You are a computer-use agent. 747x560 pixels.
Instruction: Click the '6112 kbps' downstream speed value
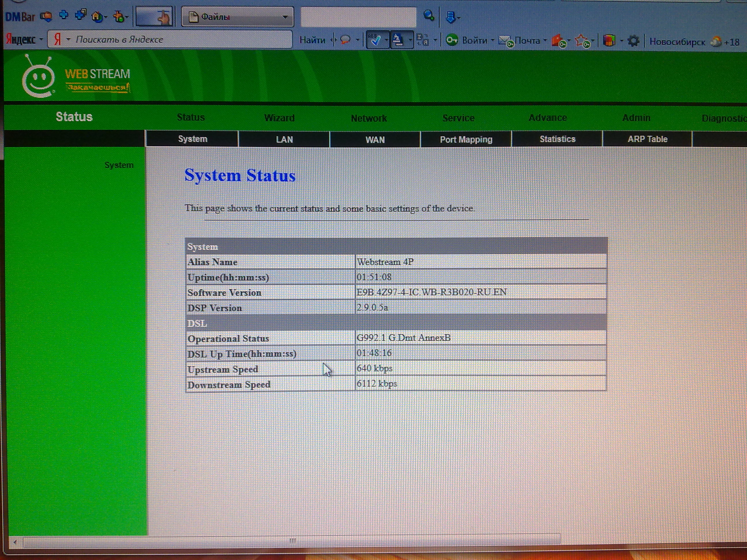coord(377,383)
